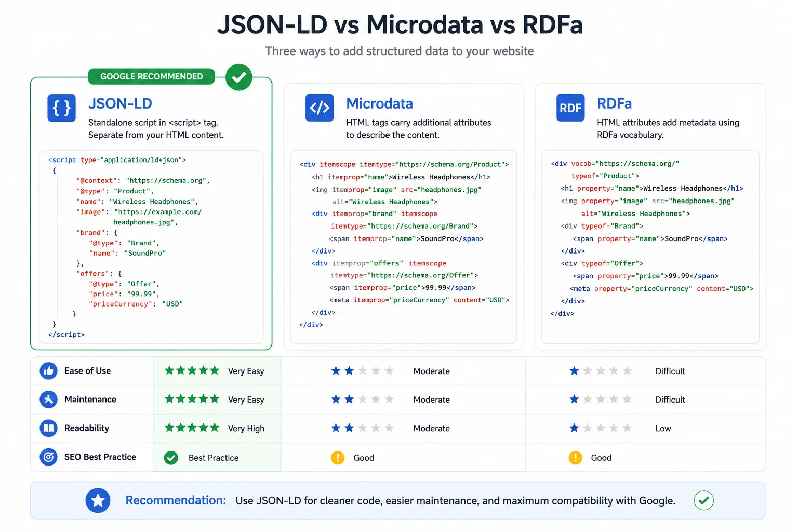Click JSON-LD five-star Ease of Use rating

(x=192, y=370)
